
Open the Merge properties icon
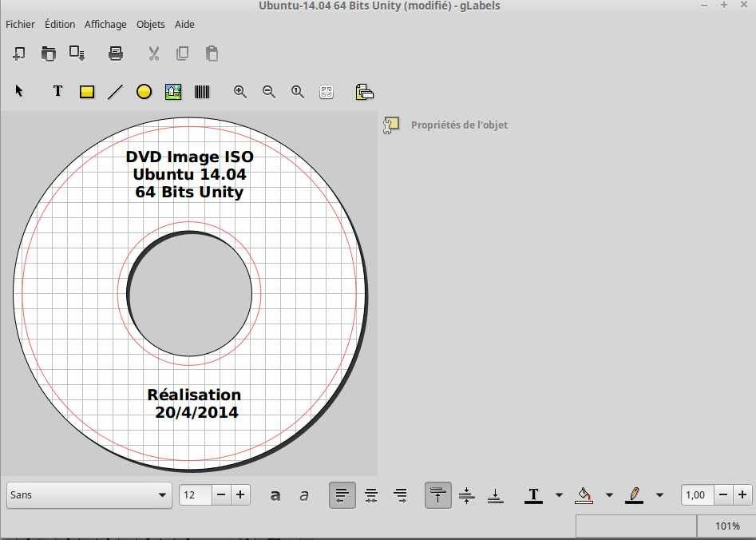click(x=365, y=92)
